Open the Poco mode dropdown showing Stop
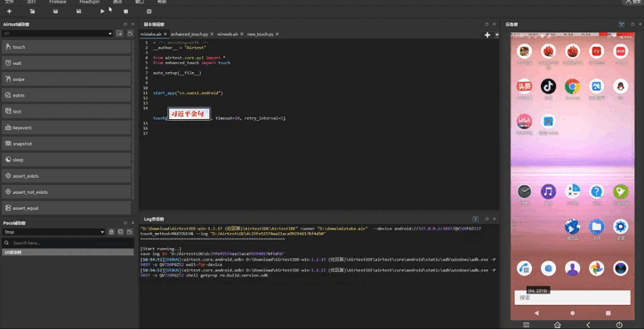 (53, 232)
